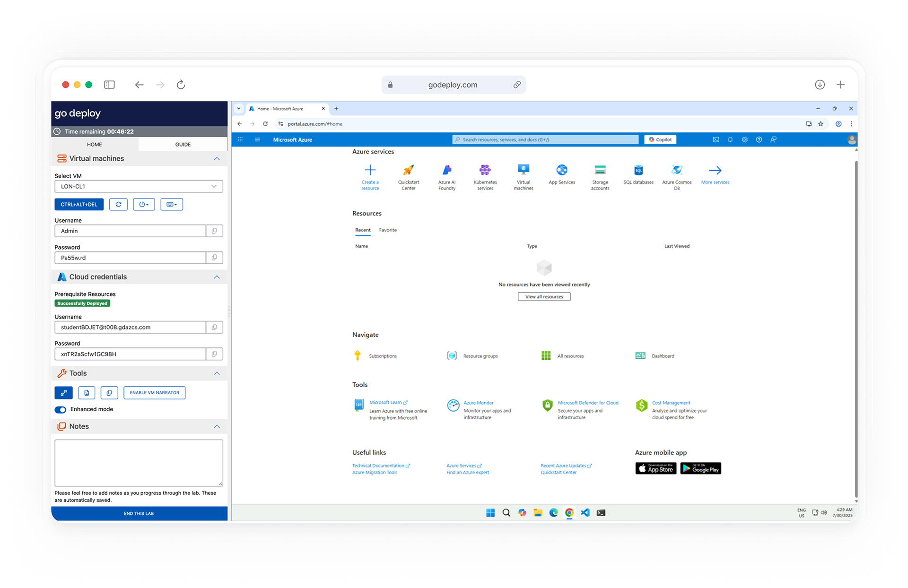Click END THIS LAB button
908x588 pixels.
[139, 513]
